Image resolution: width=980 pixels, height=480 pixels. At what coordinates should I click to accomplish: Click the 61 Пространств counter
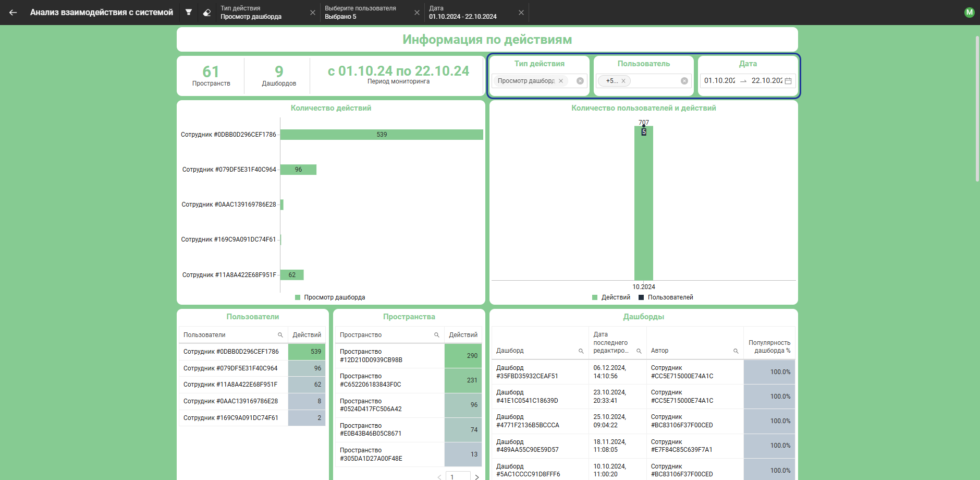pyautogui.click(x=211, y=76)
